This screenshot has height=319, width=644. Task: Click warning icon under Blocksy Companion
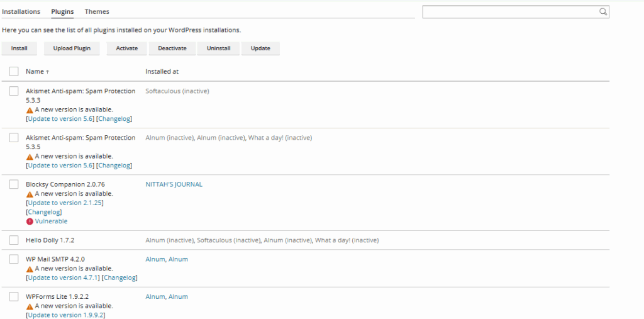tap(30, 194)
